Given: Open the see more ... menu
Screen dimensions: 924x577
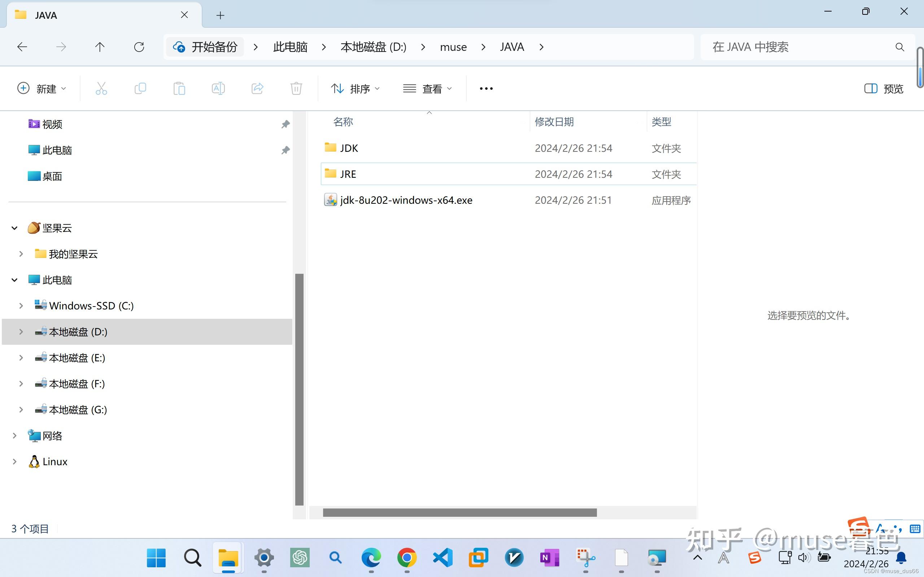Looking at the screenshot, I should pos(485,88).
